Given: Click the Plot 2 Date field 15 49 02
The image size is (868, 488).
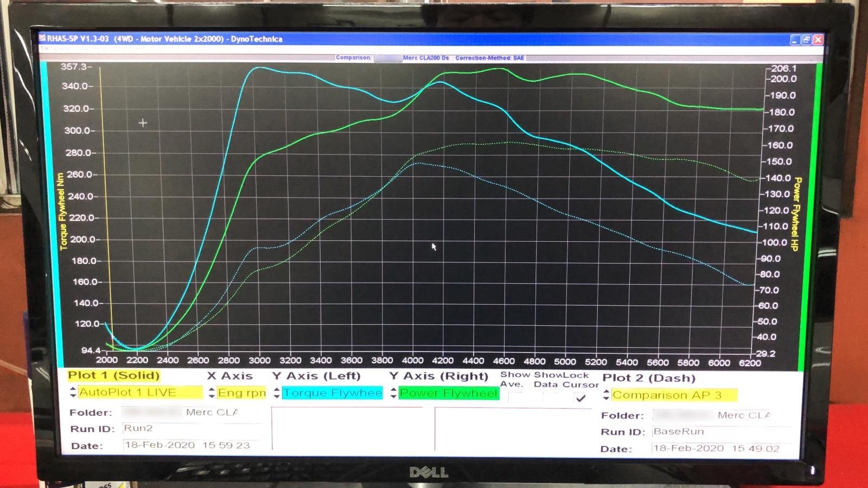Looking at the screenshot, I should 722,448.
